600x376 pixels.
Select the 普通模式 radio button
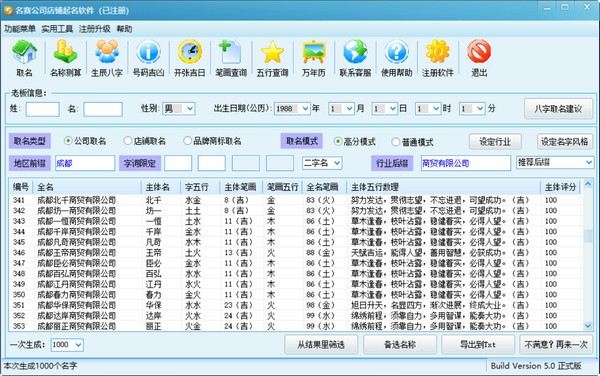click(x=396, y=142)
